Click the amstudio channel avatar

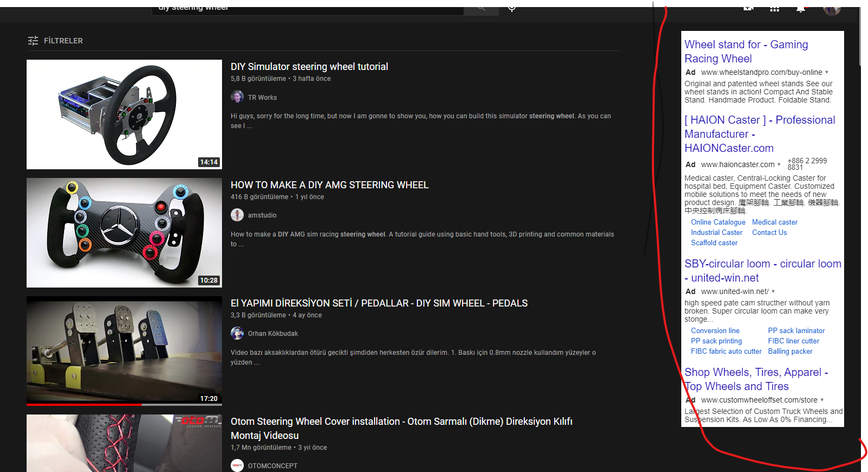[237, 215]
